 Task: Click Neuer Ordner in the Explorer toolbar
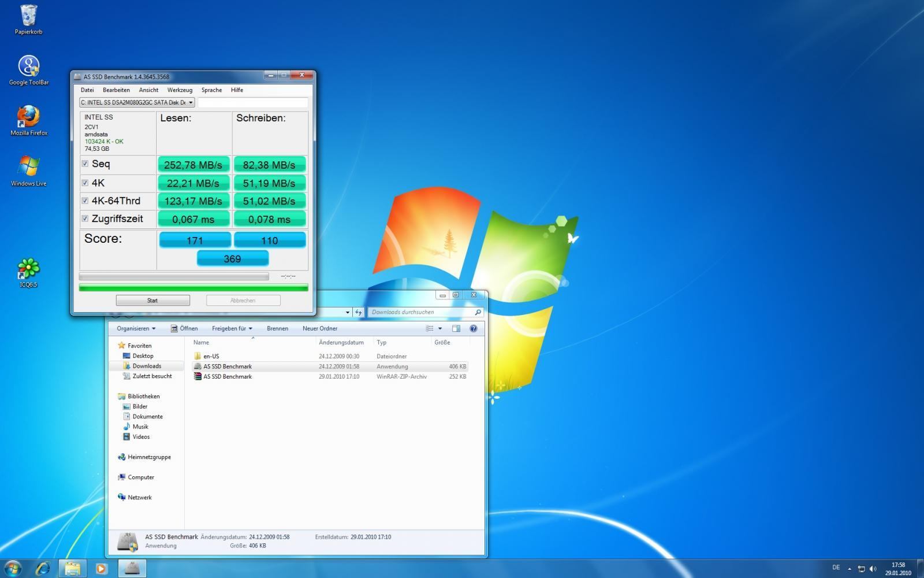point(320,328)
